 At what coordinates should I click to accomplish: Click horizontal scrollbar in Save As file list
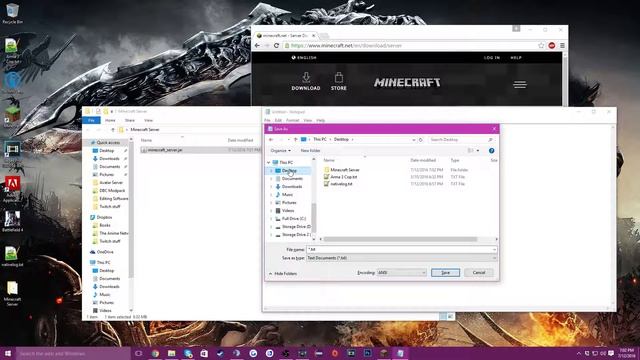coord(400,239)
